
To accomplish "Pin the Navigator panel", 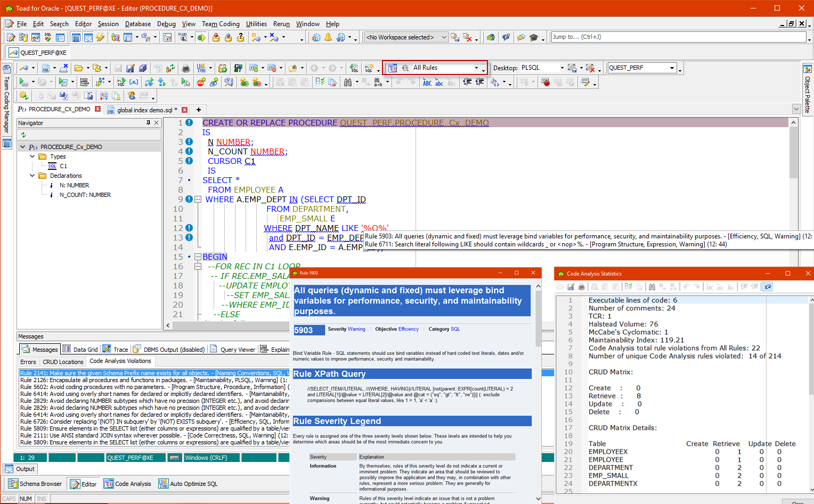I will click(x=148, y=123).
